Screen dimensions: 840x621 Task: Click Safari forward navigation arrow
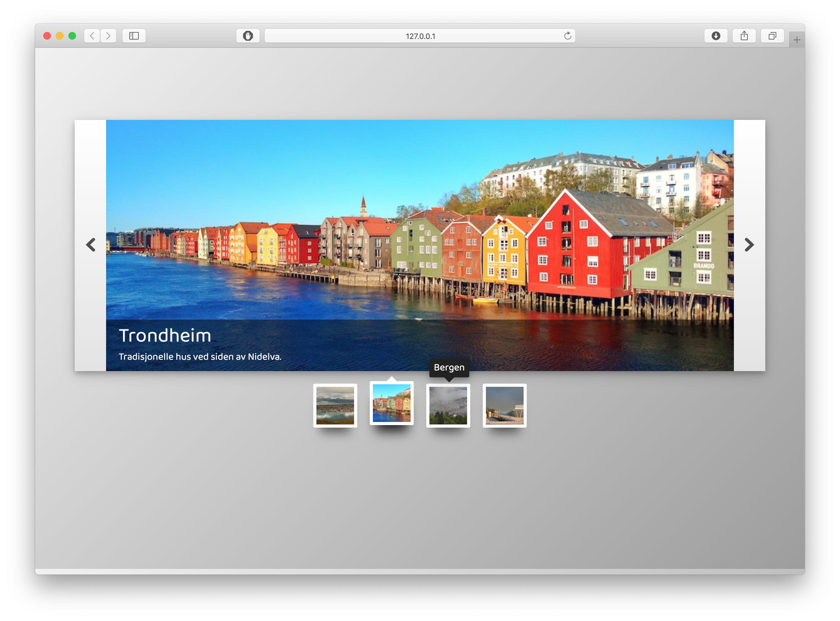coord(108,36)
